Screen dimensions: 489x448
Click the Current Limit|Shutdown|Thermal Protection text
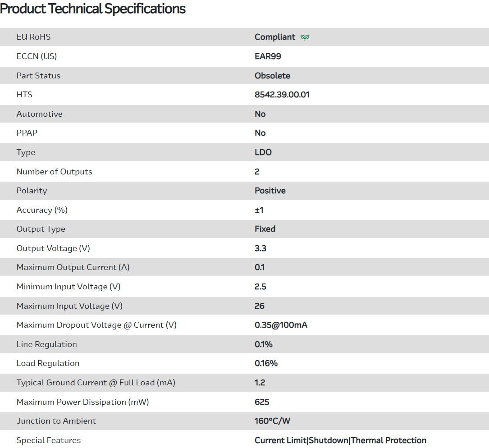point(340,440)
